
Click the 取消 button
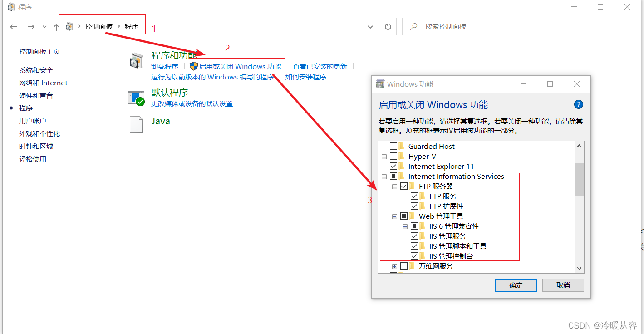(563, 285)
